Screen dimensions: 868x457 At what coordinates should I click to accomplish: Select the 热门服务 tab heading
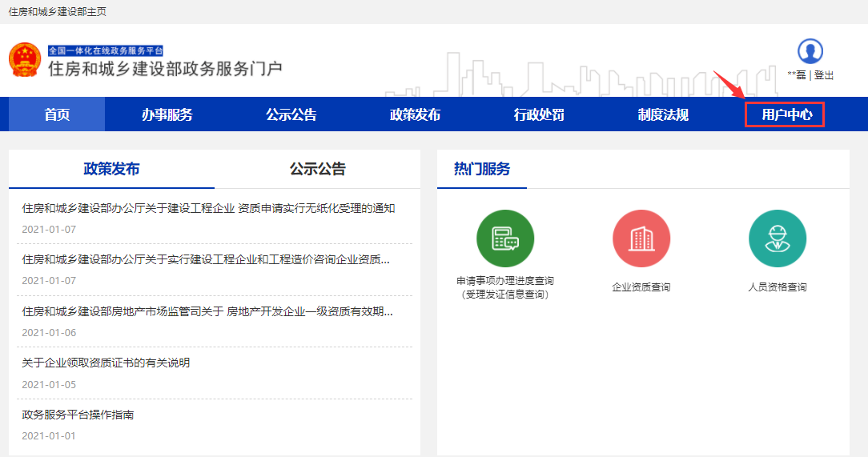[482, 169]
